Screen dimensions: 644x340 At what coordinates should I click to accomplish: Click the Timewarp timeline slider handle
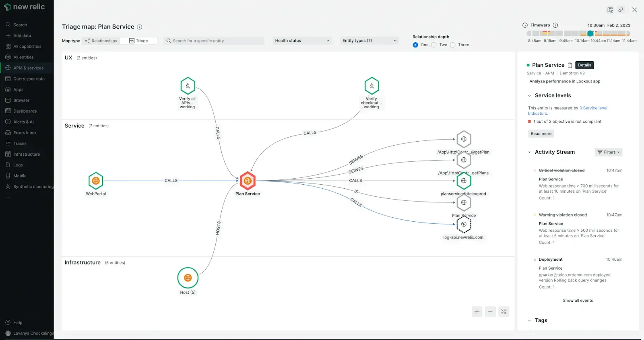[x=590, y=33]
